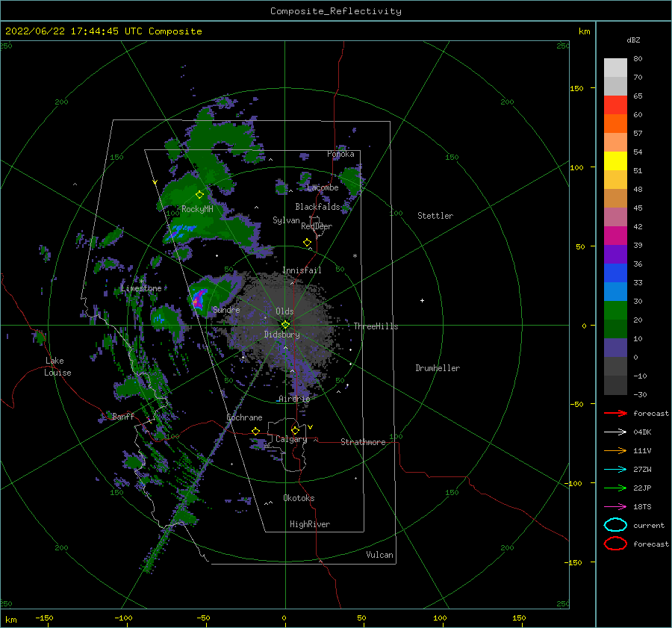Screen dimensions: 672x628
Task: Click the Innisfail label
Action: click(302, 270)
